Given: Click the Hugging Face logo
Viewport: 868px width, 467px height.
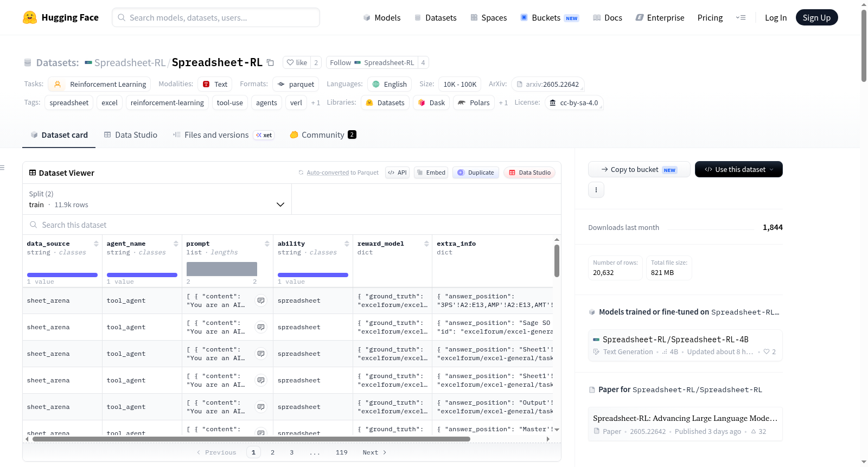Looking at the screenshot, I should point(30,17).
